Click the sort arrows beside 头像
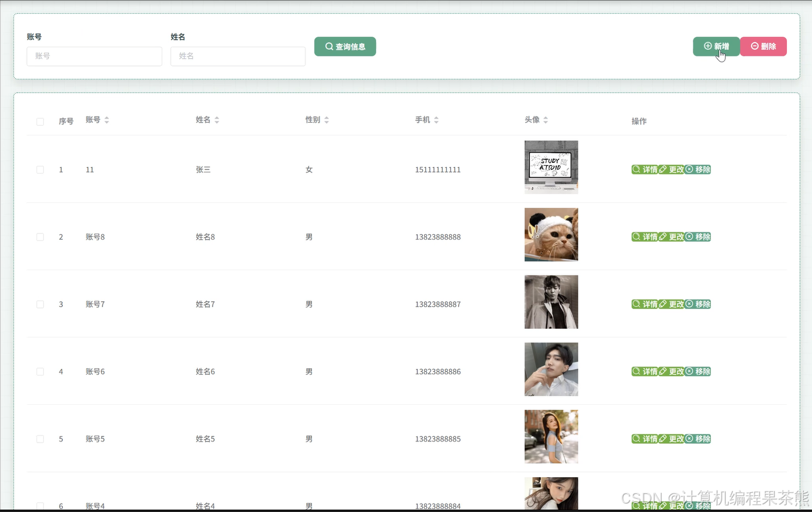Viewport: 812px width, 512px height. coord(546,120)
